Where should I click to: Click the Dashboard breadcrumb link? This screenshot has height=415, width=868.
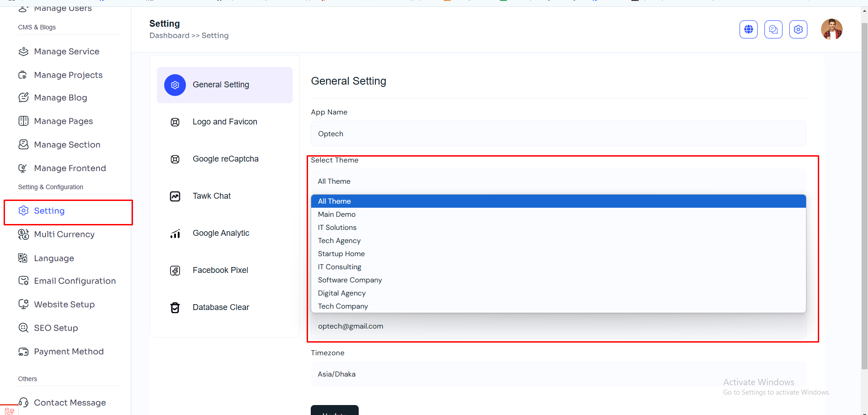pos(169,36)
